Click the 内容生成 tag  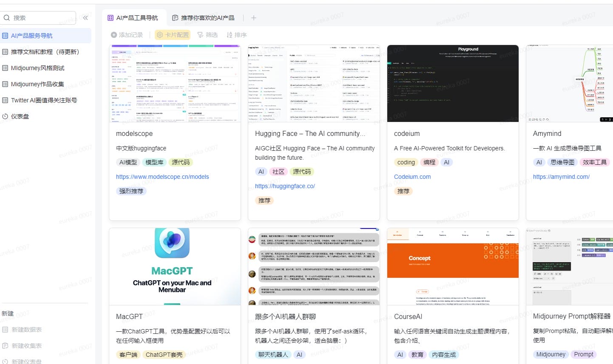(444, 355)
